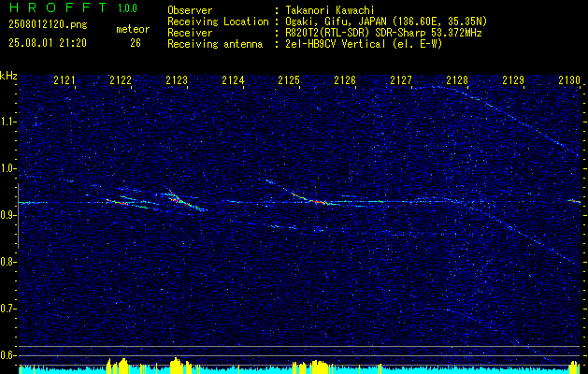Click the 2129 time marker

(513, 80)
